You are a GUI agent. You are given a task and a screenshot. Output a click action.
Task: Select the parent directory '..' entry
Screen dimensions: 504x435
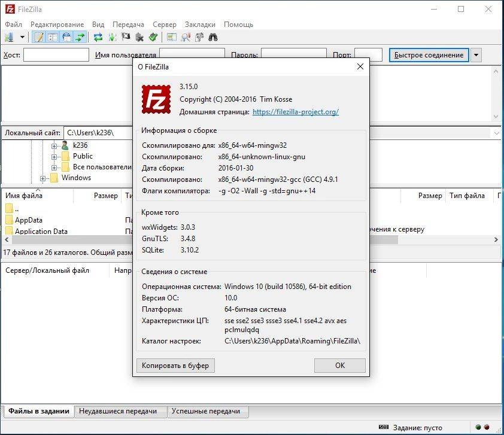point(12,209)
